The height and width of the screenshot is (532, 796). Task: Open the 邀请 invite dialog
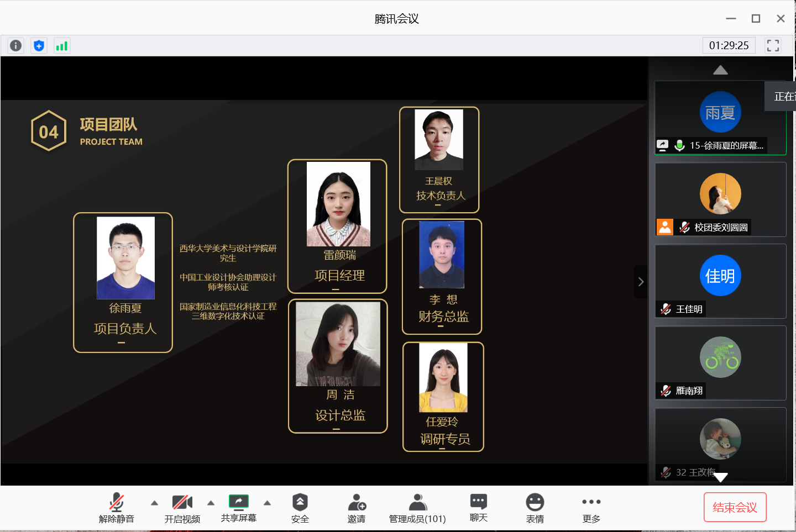point(357,508)
